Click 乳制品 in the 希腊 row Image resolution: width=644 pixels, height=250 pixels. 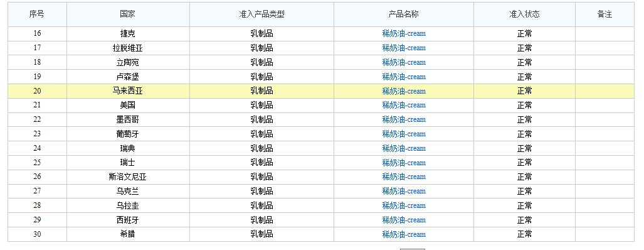click(x=261, y=234)
